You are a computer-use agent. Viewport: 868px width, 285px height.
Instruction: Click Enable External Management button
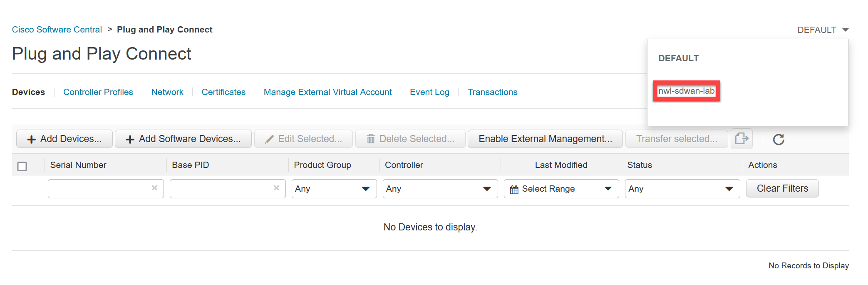[545, 139]
